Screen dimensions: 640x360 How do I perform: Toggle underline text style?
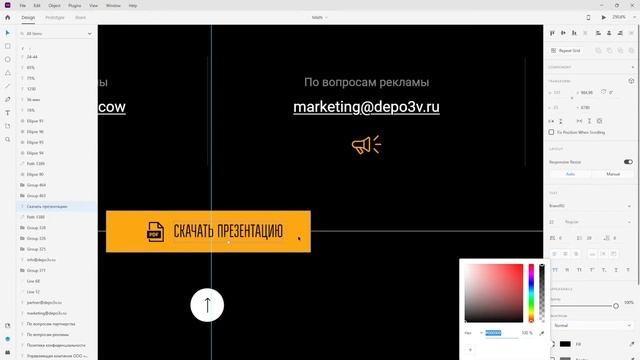(616, 270)
